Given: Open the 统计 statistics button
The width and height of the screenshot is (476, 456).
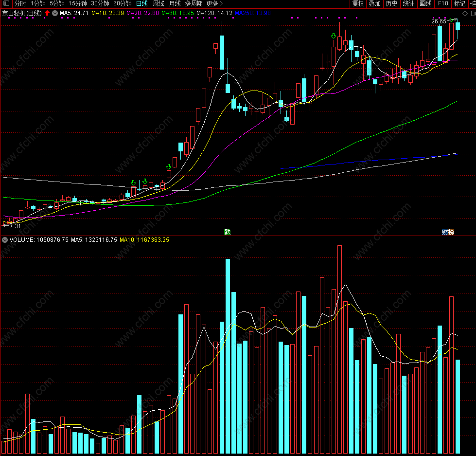Looking at the screenshot, I should 408,3.
